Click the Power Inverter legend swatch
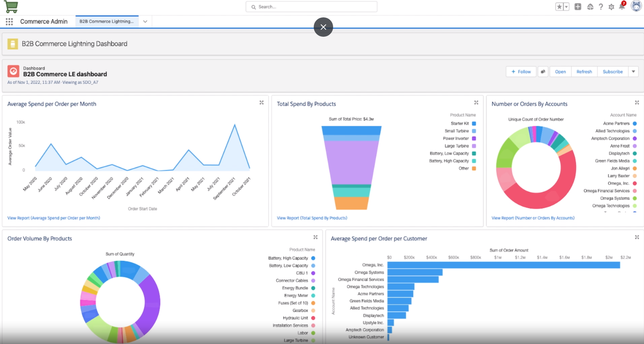Viewport: 644px width, 344px height. pos(474,138)
